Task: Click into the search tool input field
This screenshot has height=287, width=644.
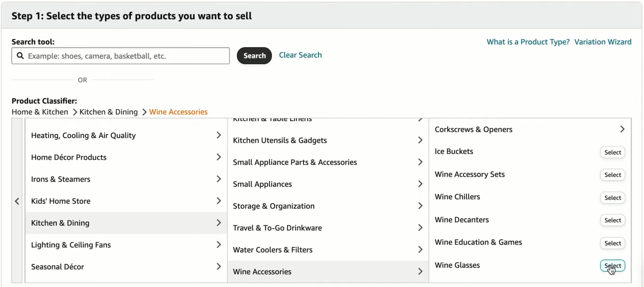Action: (x=121, y=56)
